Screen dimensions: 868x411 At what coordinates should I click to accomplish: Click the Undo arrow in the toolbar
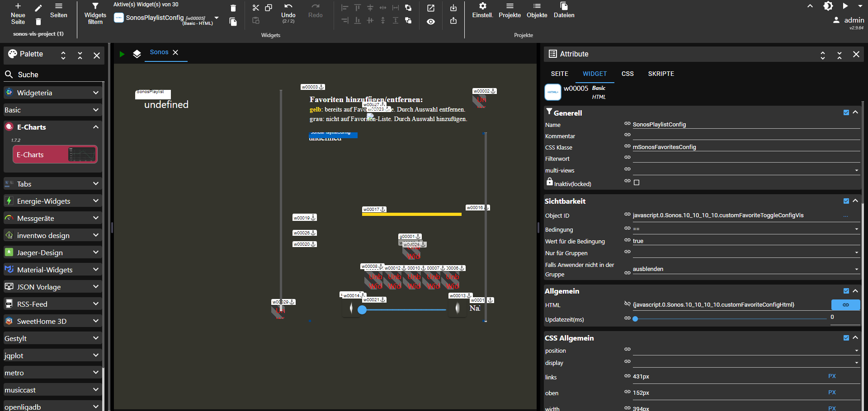click(x=288, y=6)
